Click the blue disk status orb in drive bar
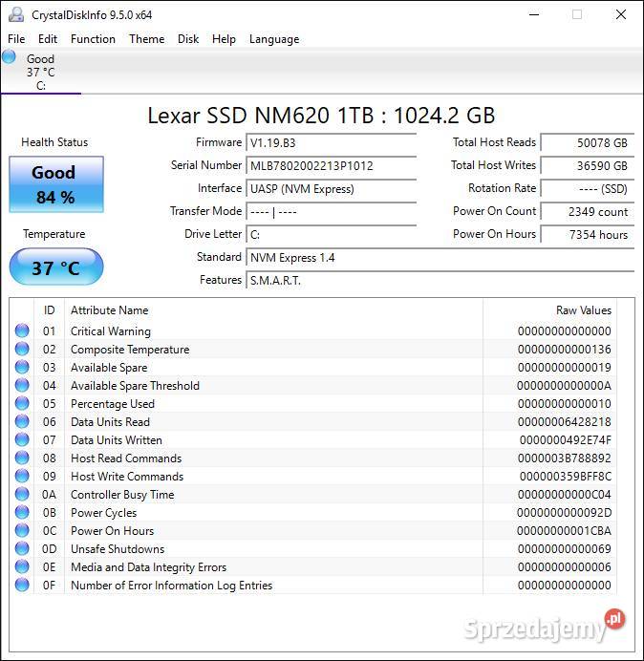This screenshot has width=644, height=661. 9,56
